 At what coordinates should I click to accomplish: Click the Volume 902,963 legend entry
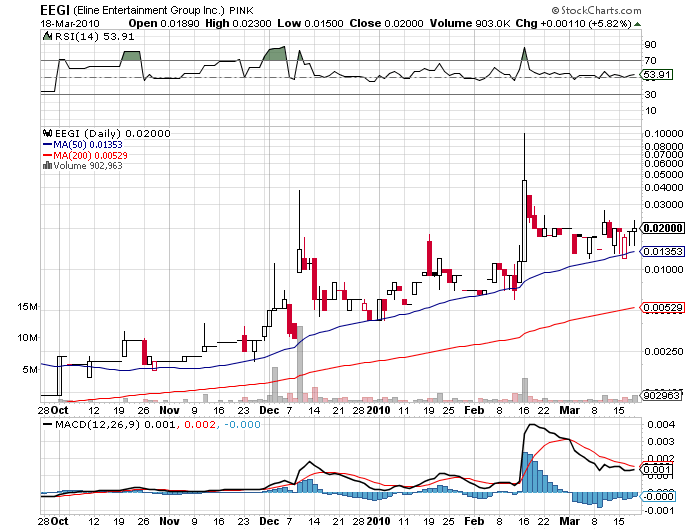(88, 166)
